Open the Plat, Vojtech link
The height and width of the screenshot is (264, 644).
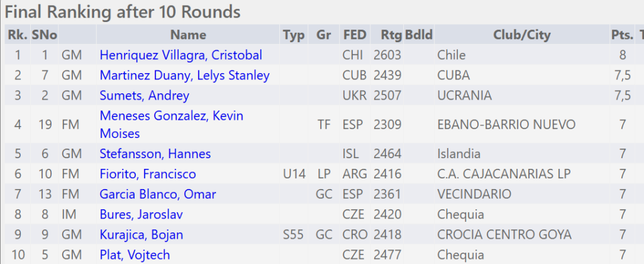pyautogui.click(x=135, y=255)
